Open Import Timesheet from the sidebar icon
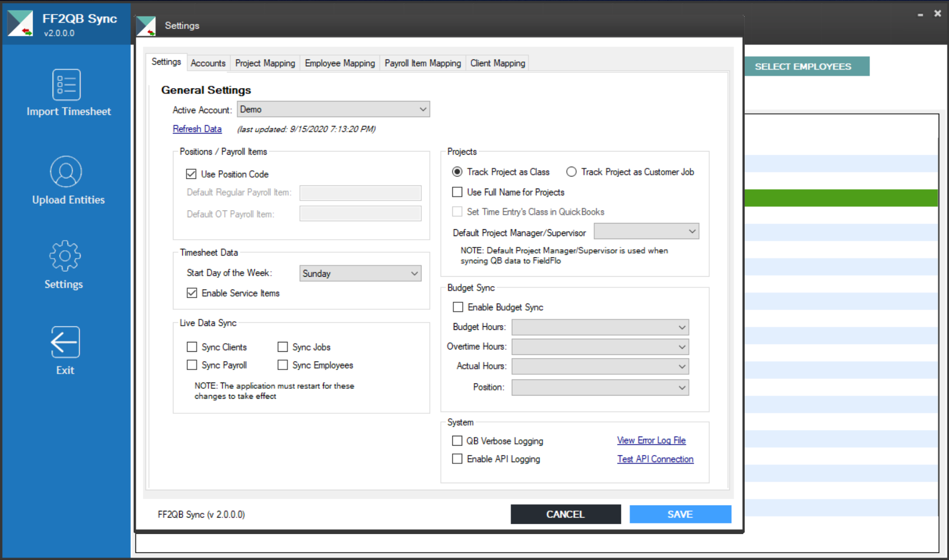The width and height of the screenshot is (949, 560). click(x=66, y=84)
